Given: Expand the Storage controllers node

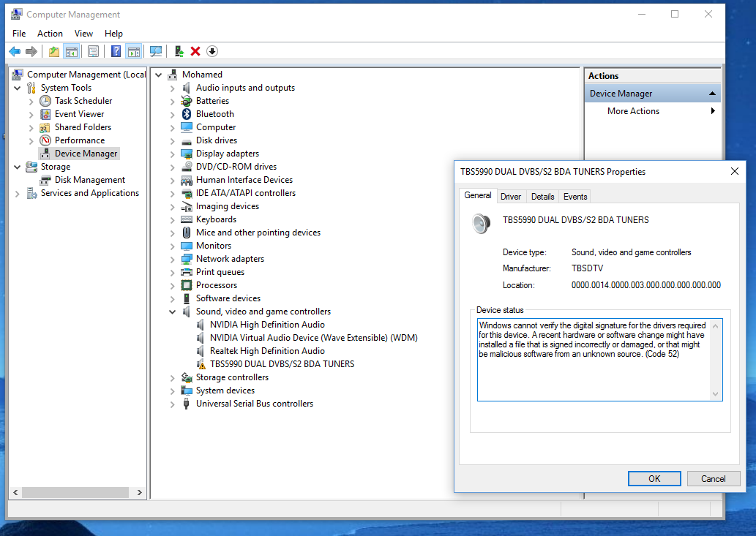Looking at the screenshot, I should click(x=173, y=377).
